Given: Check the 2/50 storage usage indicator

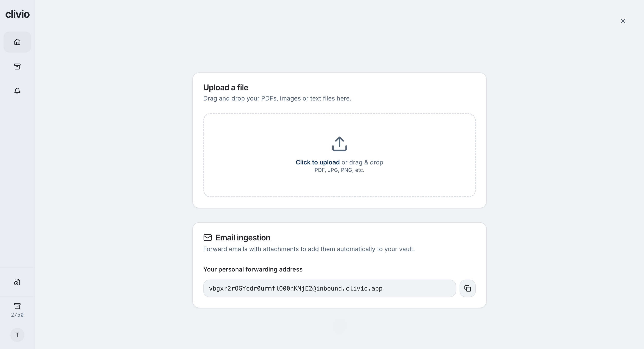Looking at the screenshot, I should point(17,315).
